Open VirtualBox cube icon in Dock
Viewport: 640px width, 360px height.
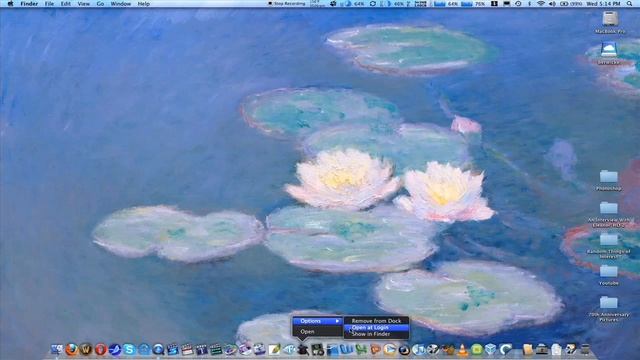click(491, 349)
